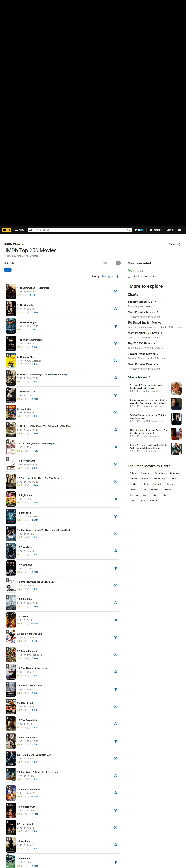Open Steven Yeun Avatar news story
186x868 pixels.
(155, 404)
